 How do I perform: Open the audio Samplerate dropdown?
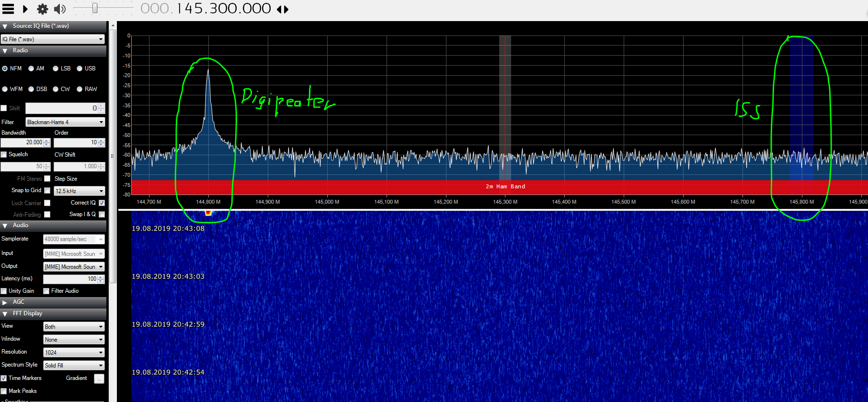click(74, 239)
